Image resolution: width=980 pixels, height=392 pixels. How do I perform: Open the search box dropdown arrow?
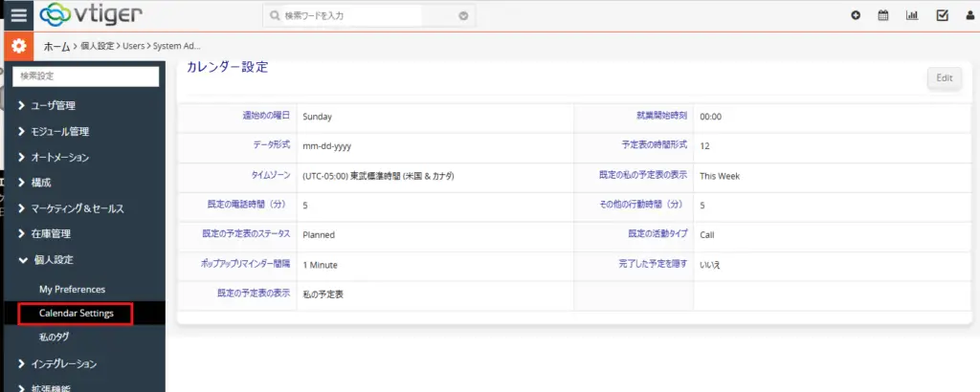tap(463, 15)
